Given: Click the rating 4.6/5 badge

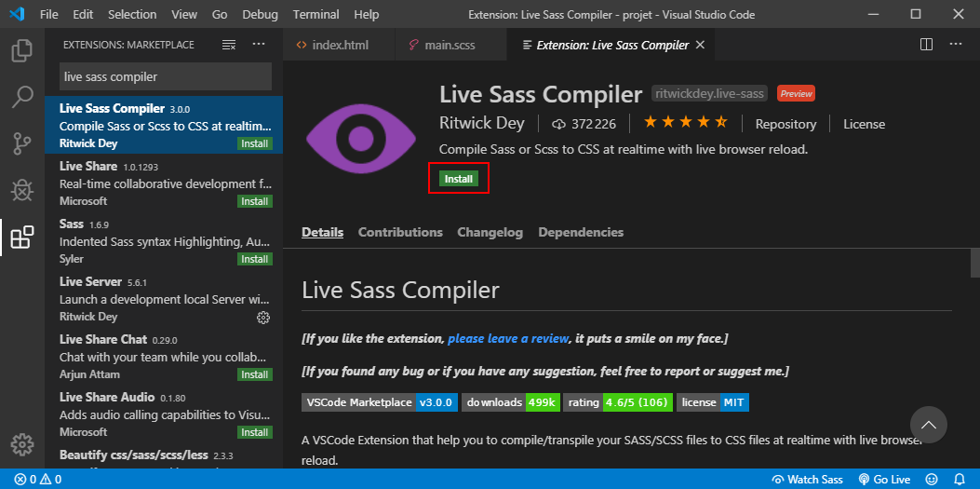Looking at the screenshot, I should 617,402.
